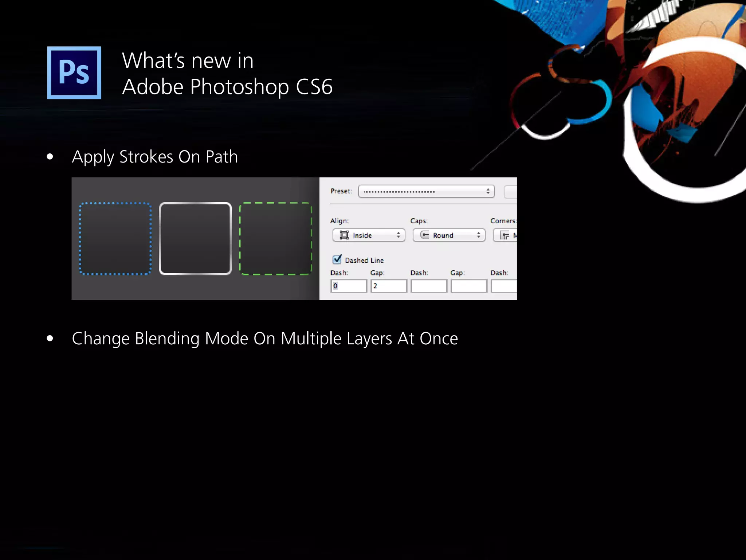Click the 'Preset:' label
746x560 pixels.
(x=341, y=191)
